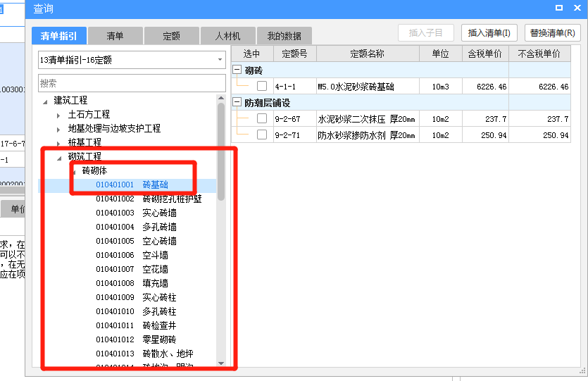588x381 pixels.
Task: Open the 我的数据 tab
Action: (x=284, y=36)
